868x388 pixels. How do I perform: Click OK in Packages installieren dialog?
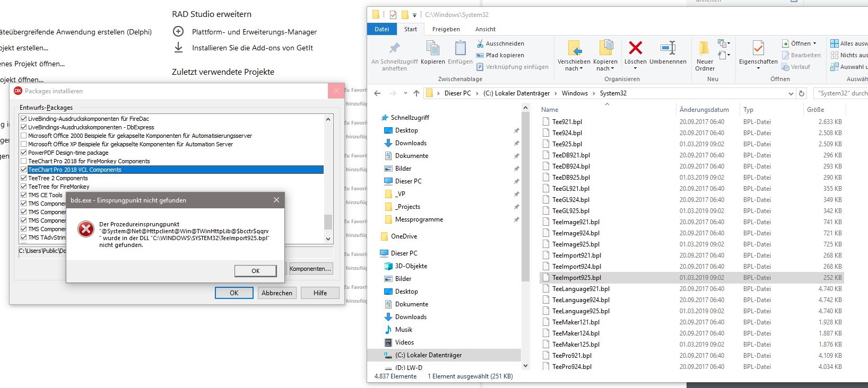pos(234,293)
